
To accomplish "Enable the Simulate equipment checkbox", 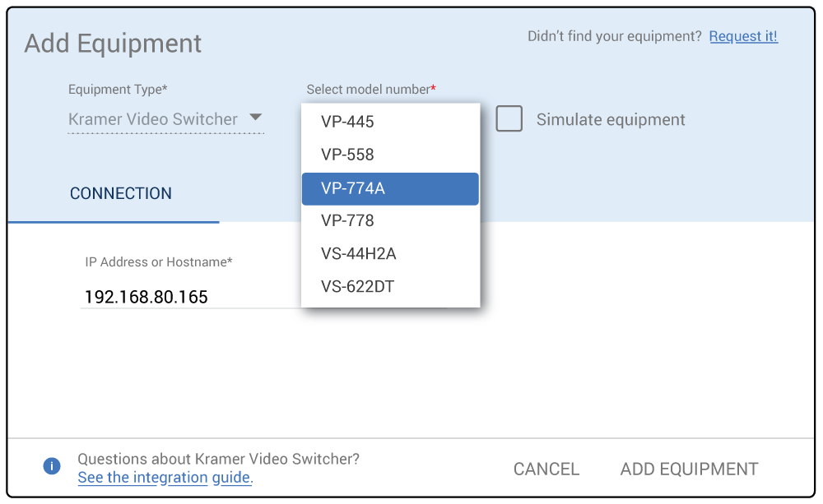I will 509,119.
